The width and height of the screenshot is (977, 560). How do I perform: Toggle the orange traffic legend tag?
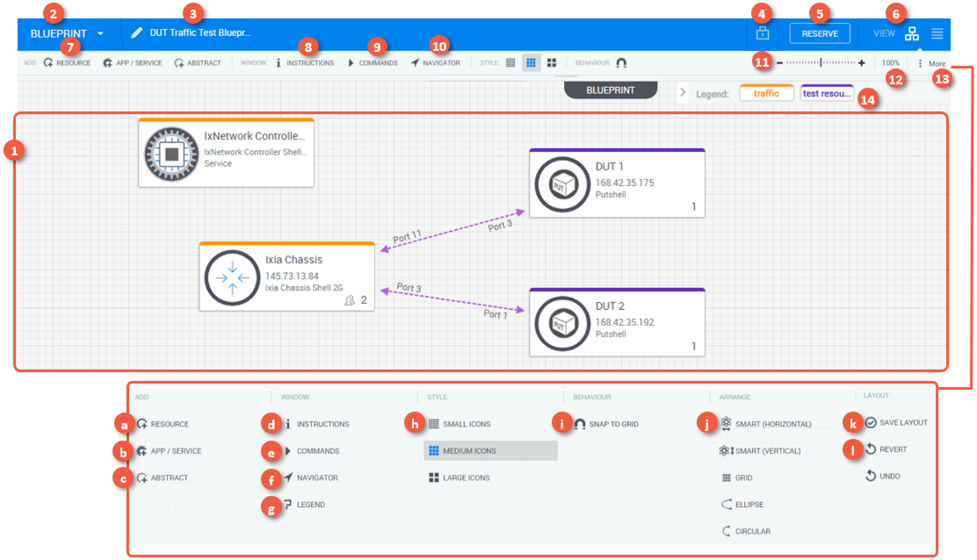766,94
